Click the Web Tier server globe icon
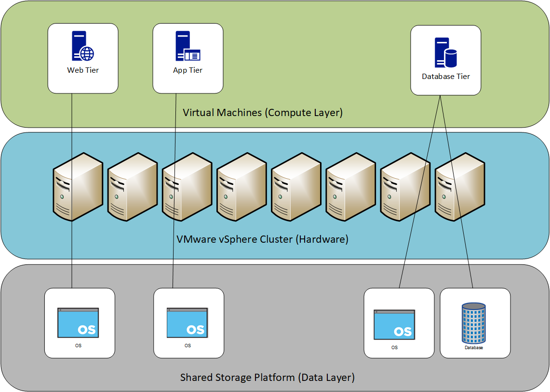The width and height of the screenshot is (550, 392). (83, 46)
